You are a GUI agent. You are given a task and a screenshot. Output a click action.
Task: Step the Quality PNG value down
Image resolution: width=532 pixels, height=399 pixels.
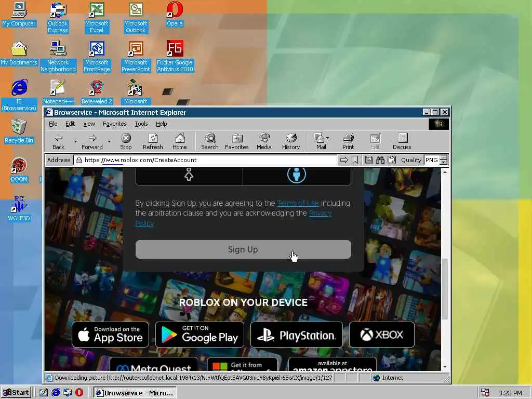(x=444, y=162)
